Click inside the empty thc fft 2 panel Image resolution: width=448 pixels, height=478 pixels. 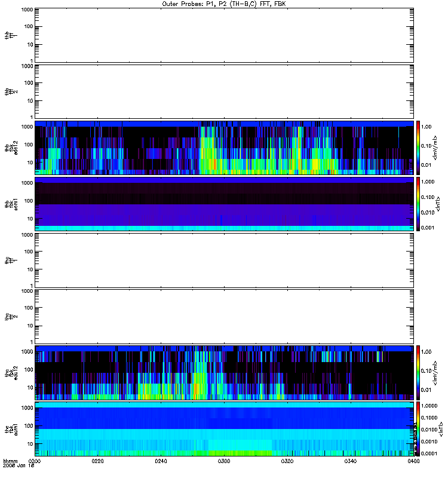coord(224,317)
